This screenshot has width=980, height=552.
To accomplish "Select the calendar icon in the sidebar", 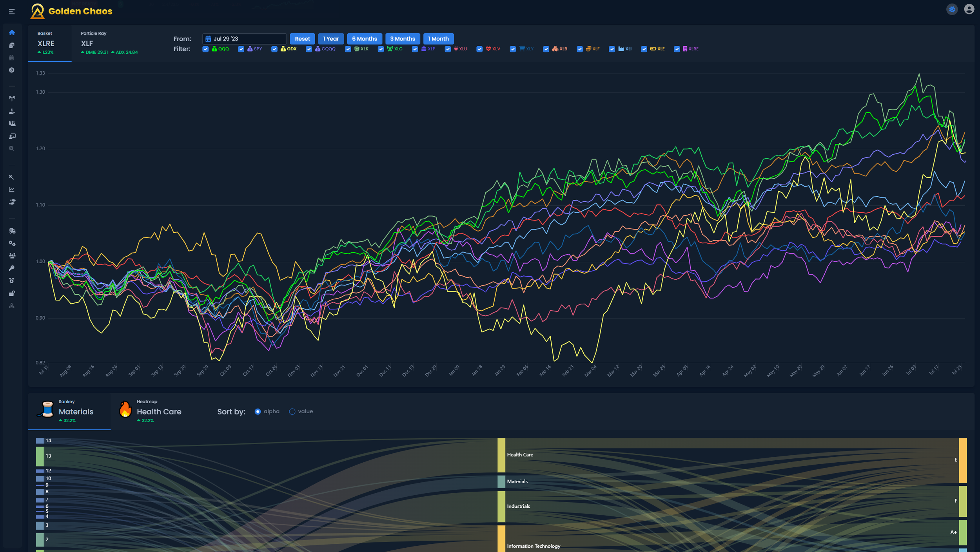I will pyautogui.click(x=12, y=58).
